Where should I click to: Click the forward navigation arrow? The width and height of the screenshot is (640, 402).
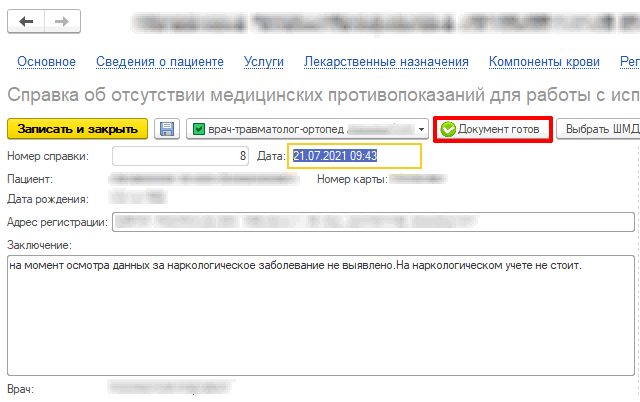(61, 22)
